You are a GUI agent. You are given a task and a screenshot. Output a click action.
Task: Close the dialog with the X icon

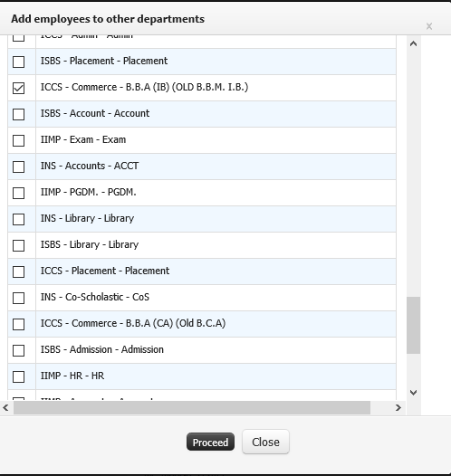(x=429, y=26)
